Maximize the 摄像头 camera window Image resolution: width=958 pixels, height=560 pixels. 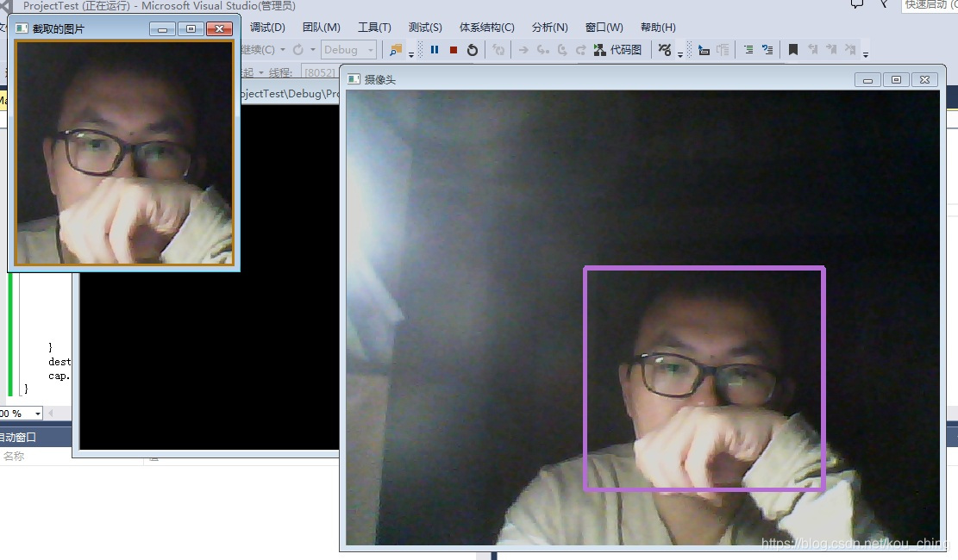coord(896,79)
